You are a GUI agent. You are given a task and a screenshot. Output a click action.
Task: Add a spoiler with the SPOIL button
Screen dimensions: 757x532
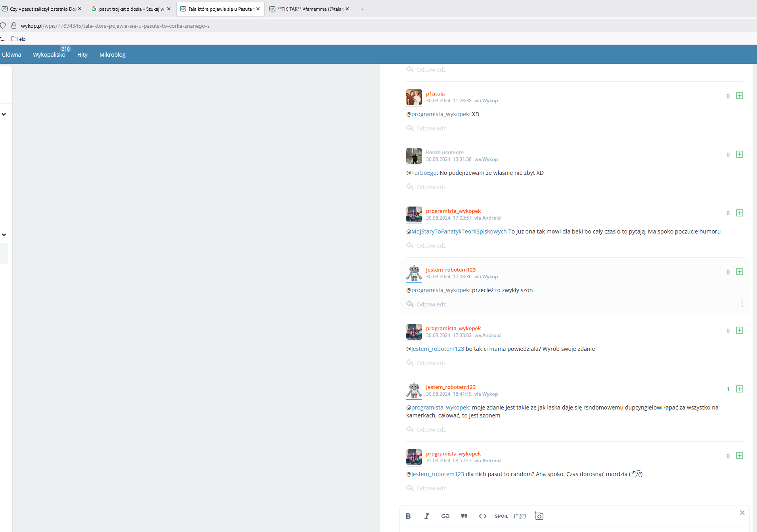point(501,516)
